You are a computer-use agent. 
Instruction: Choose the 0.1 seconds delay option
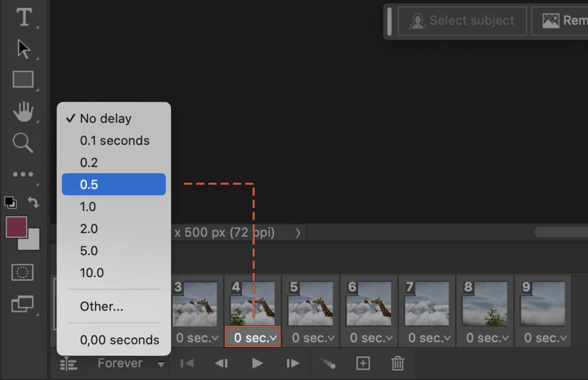click(113, 141)
